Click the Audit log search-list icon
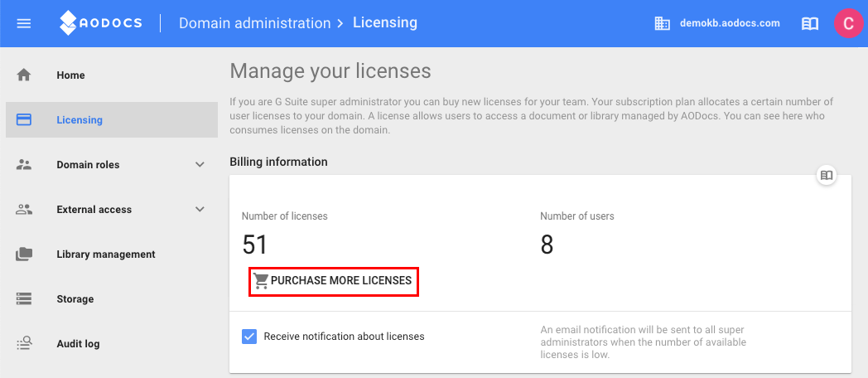This screenshot has height=378, width=868. (x=24, y=344)
